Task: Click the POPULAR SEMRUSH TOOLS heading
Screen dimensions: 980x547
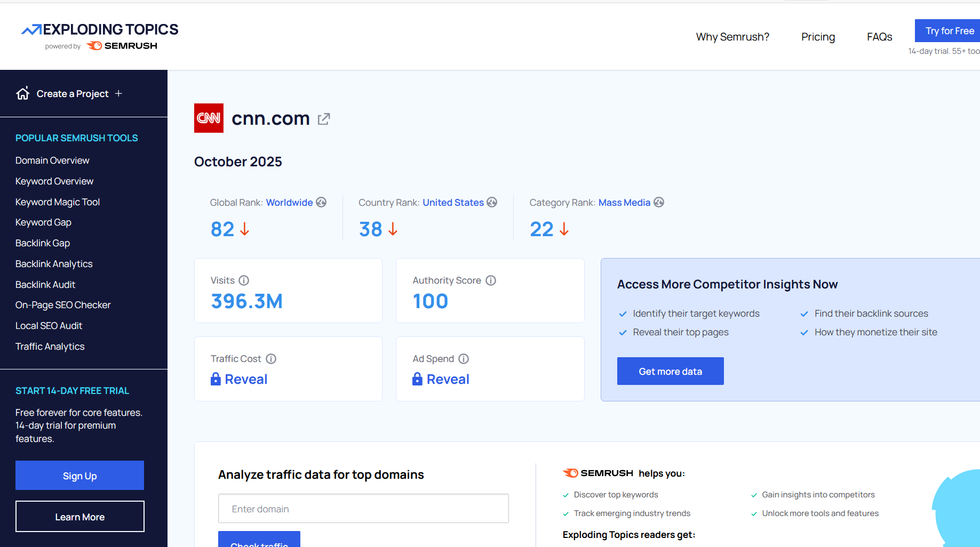Action: point(77,138)
